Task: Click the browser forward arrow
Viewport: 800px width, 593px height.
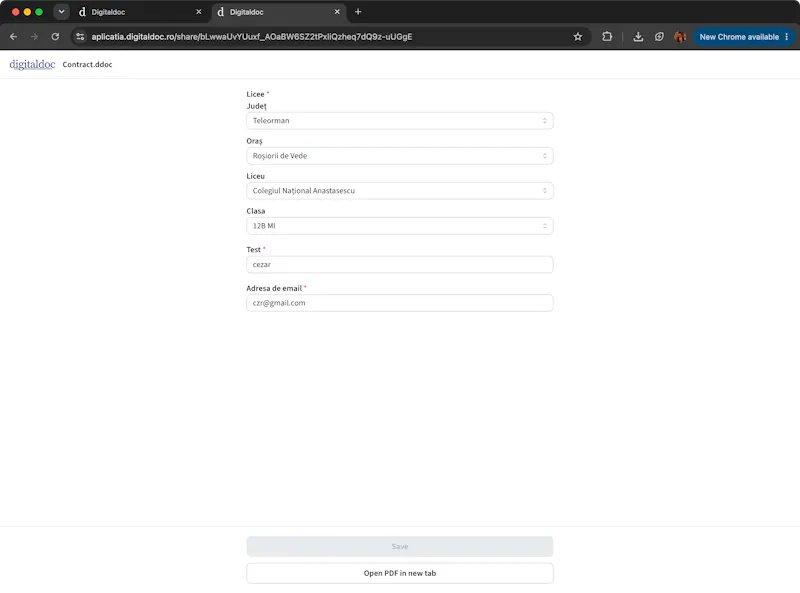Action: (x=34, y=37)
